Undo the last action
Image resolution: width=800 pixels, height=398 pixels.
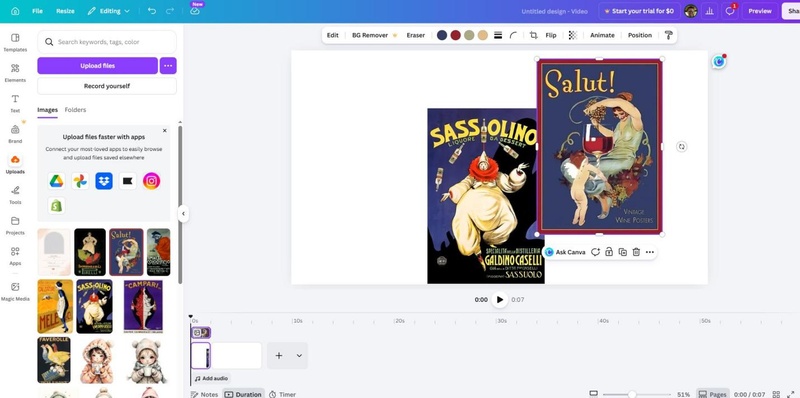(x=152, y=11)
